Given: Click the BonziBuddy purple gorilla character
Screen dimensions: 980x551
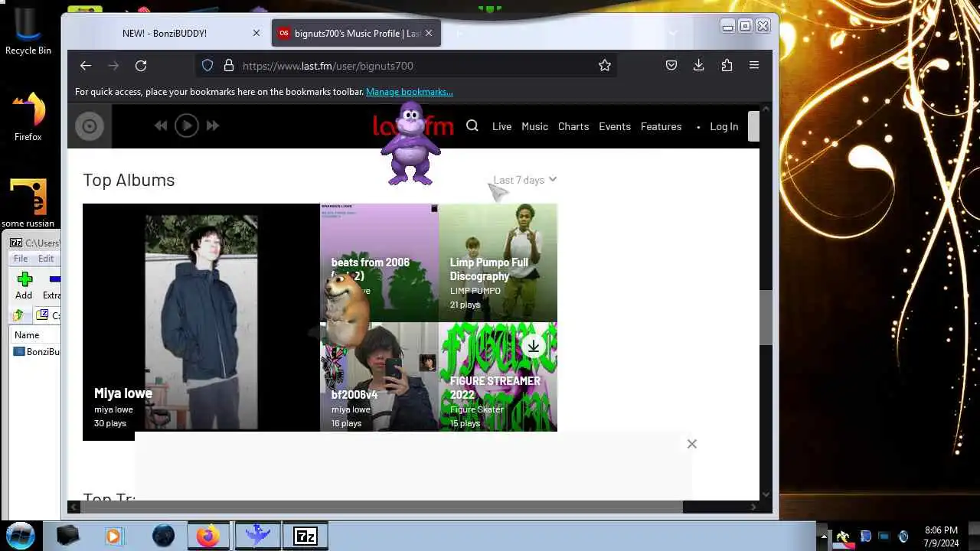Looking at the screenshot, I should (x=411, y=144).
